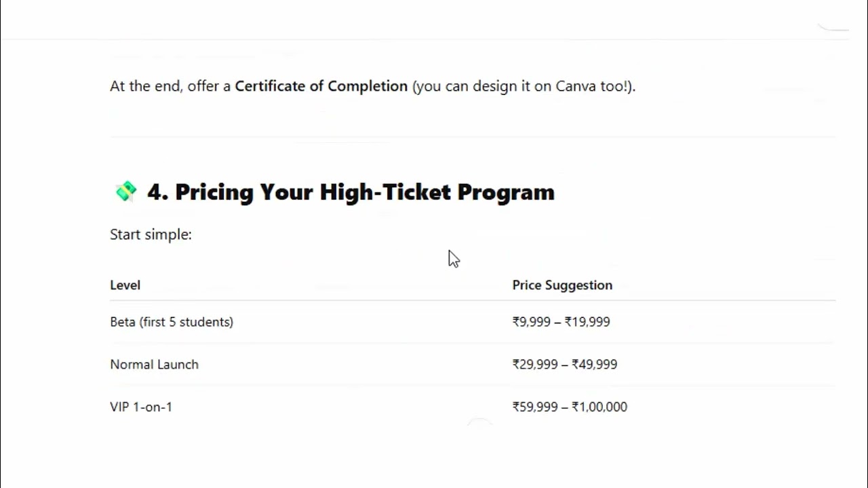Click the faint scroll-down arrow below the table
868x488 pixels.
click(x=479, y=423)
